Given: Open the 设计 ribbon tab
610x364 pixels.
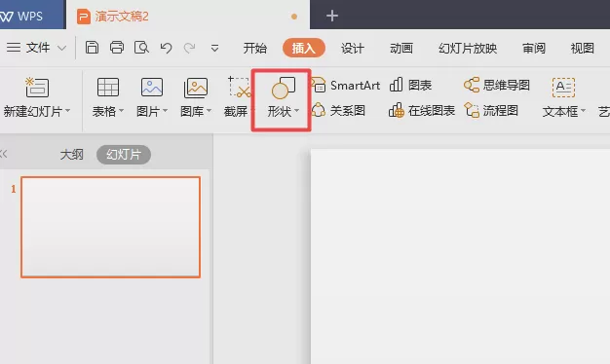Looking at the screenshot, I should coord(353,48).
